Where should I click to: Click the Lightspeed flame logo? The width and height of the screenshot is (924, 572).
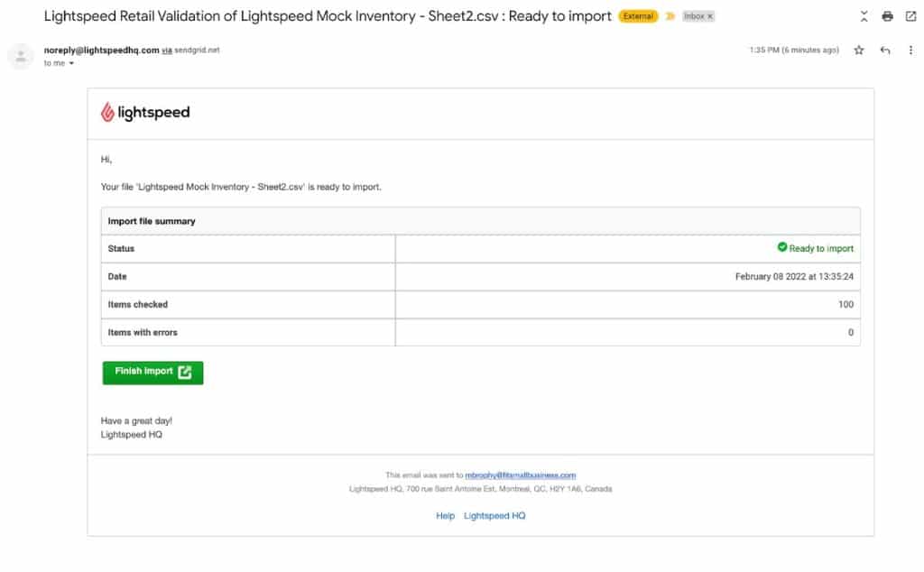(x=106, y=112)
